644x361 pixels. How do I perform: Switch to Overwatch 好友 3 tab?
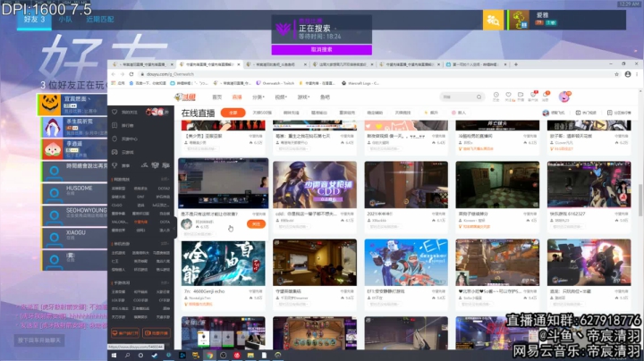coord(34,20)
